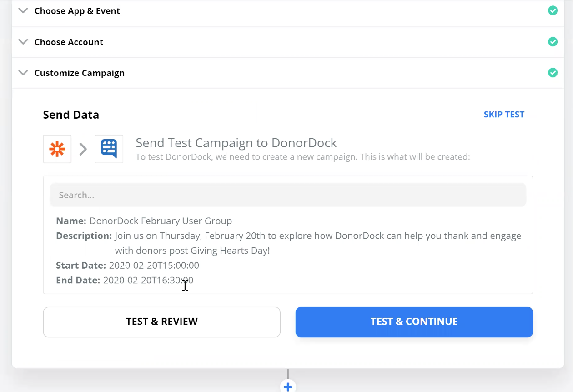Click End Date value 2020-02-20T16:30:00
Image resolution: width=573 pixels, height=392 pixels.
[148, 281]
